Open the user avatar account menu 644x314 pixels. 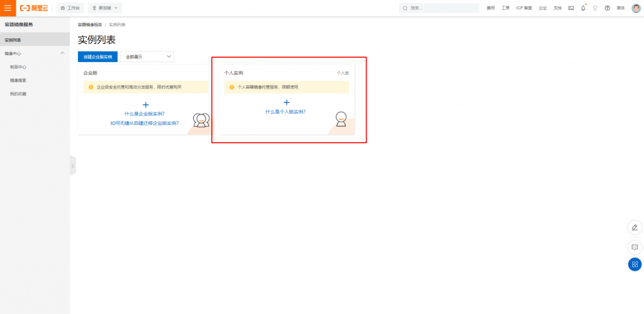[x=636, y=8]
